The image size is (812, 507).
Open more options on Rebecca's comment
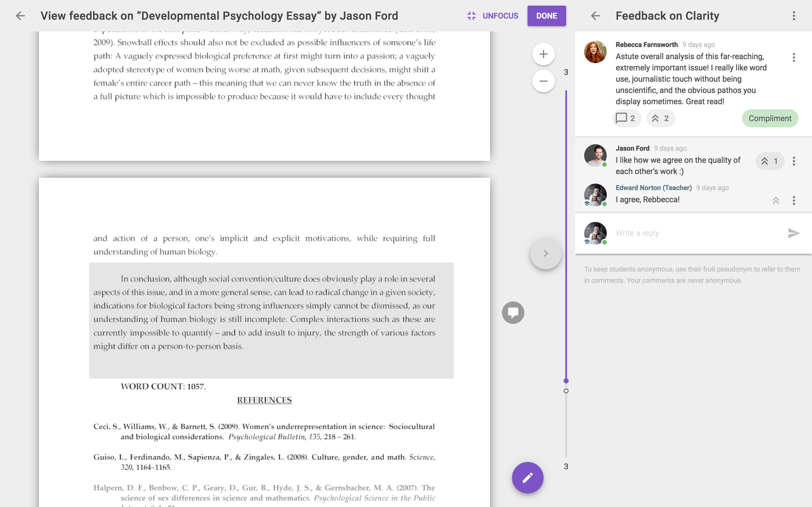pyautogui.click(x=794, y=57)
